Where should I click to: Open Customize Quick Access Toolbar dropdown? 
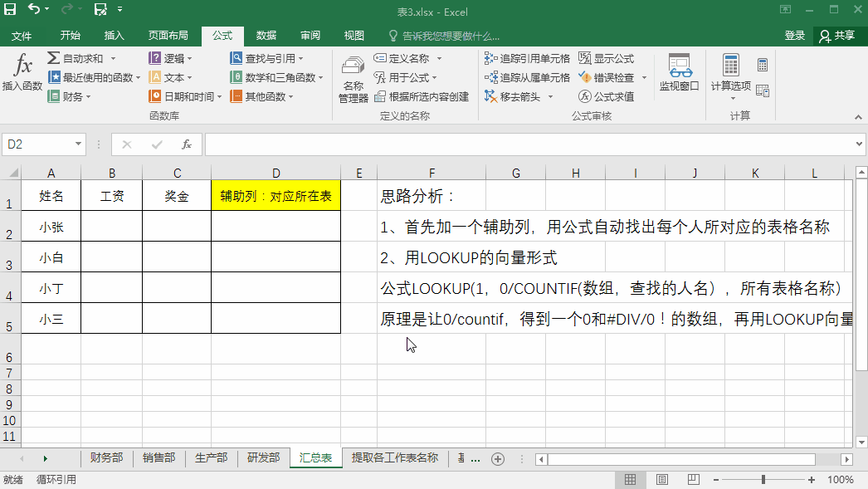point(119,9)
